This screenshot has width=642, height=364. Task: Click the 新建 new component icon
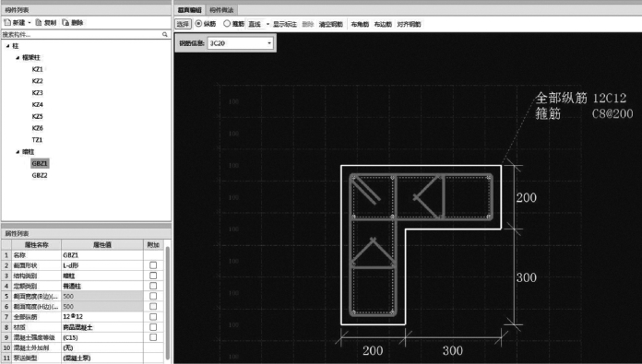tap(7, 22)
